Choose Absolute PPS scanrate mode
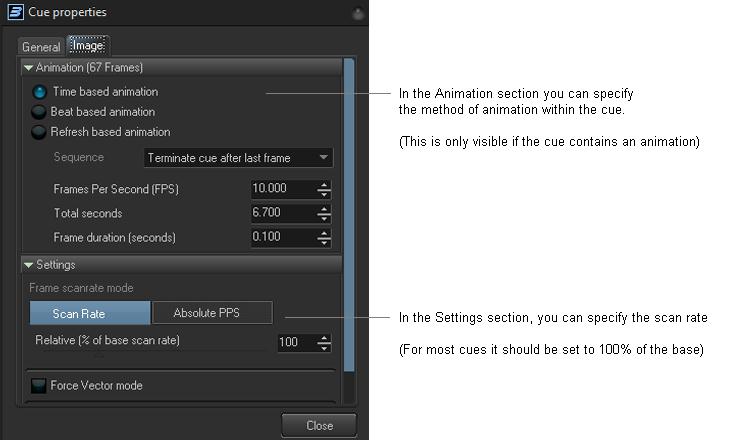The height and width of the screenshot is (440, 736). tap(211, 314)
